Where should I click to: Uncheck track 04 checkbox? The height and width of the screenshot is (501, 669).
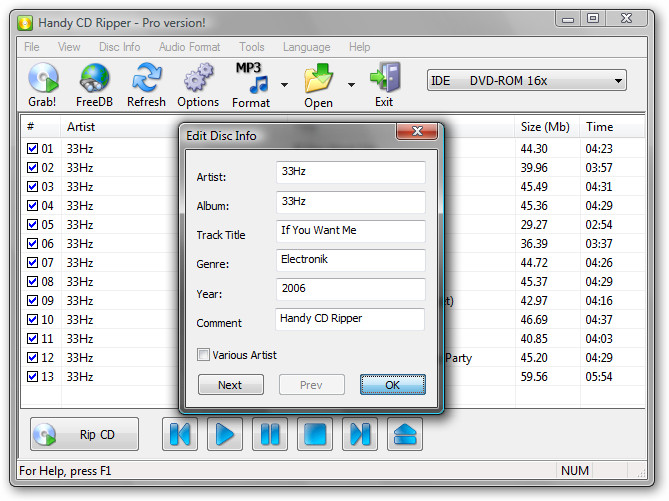pyautogui.click(x=32, y=206)
